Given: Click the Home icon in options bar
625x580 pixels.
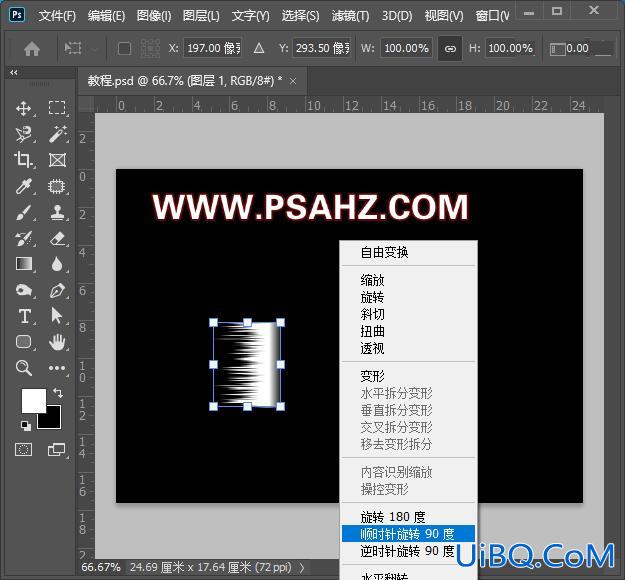Looking at the screenshot, I should tap(32, 49).
